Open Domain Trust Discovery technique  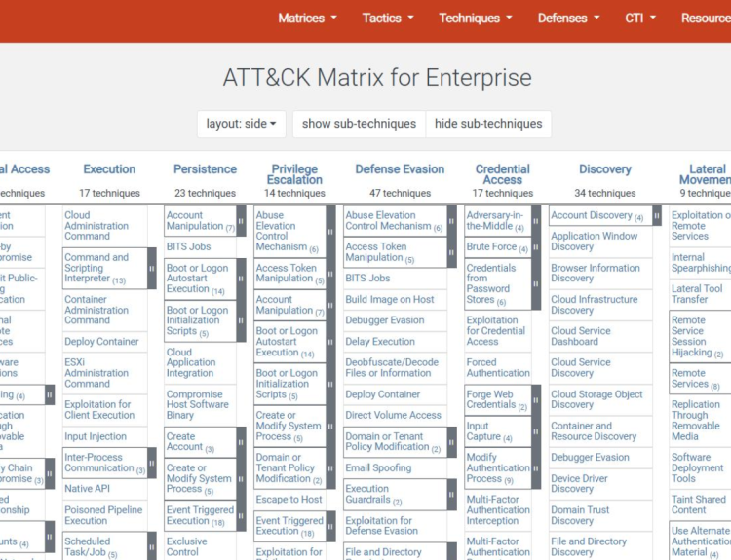pos(580,515)
